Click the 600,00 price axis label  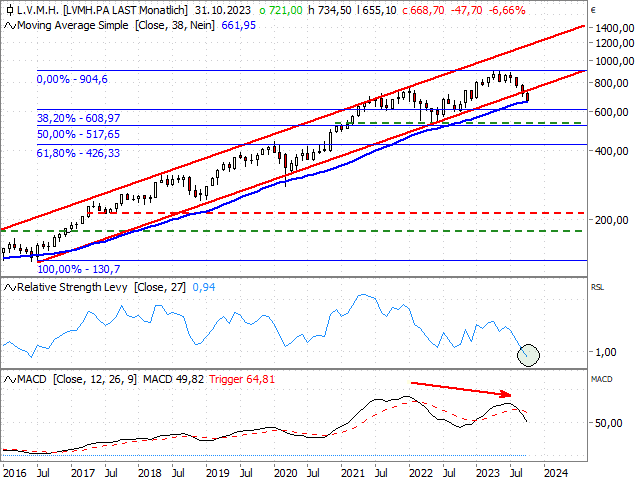[611, 112]
